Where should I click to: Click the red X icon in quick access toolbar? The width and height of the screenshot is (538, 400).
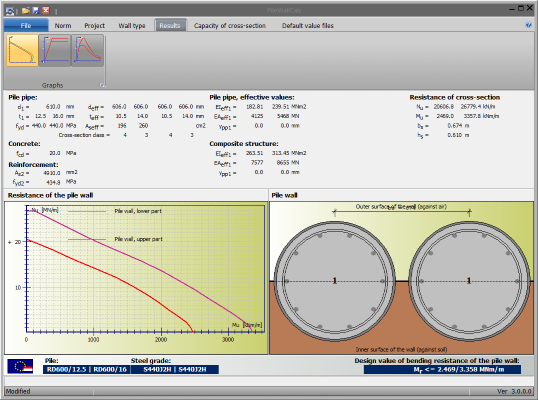click(46, 11)
